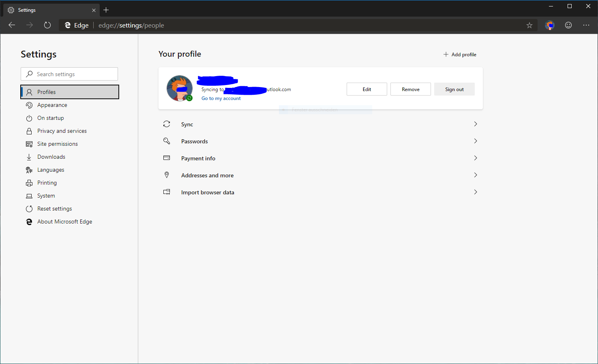Image resolution: width=598 pixels, height=364 pixels.
Task: Select Privacy and services in sidebar
Action: pyautogui.click(x=62, y=131)
